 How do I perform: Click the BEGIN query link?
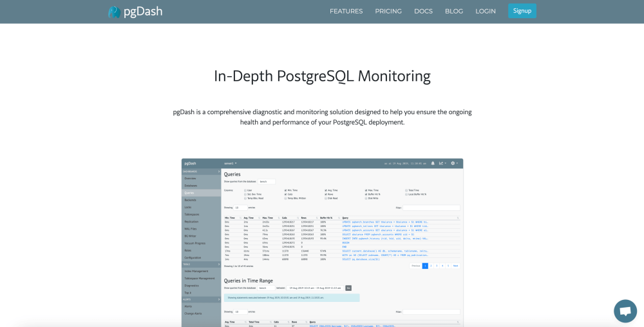(345, 243)
